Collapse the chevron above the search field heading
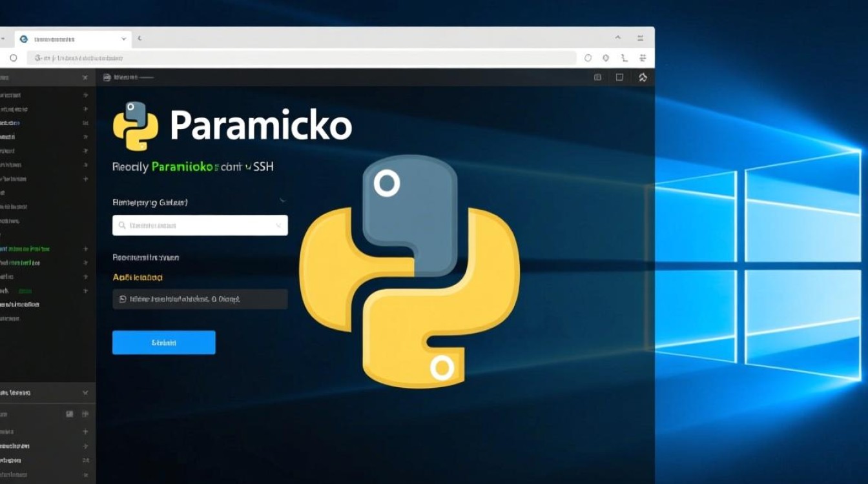Image resolution: width=868 pixels, height=484 pixels. tap(282, 201)
